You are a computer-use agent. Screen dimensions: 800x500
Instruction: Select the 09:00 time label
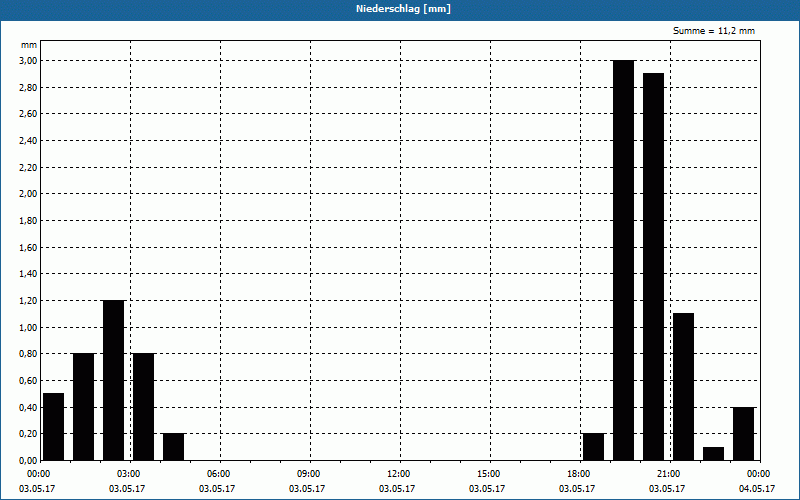point(310,474)
